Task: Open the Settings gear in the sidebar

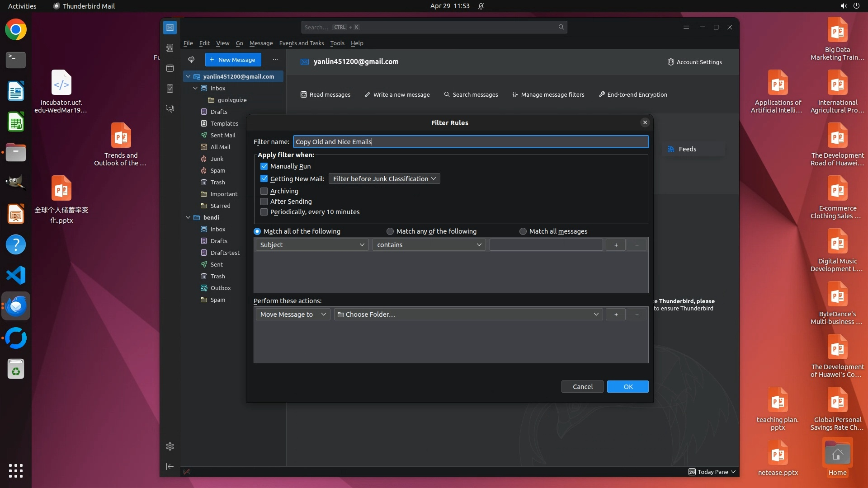Action: point(170,446)
